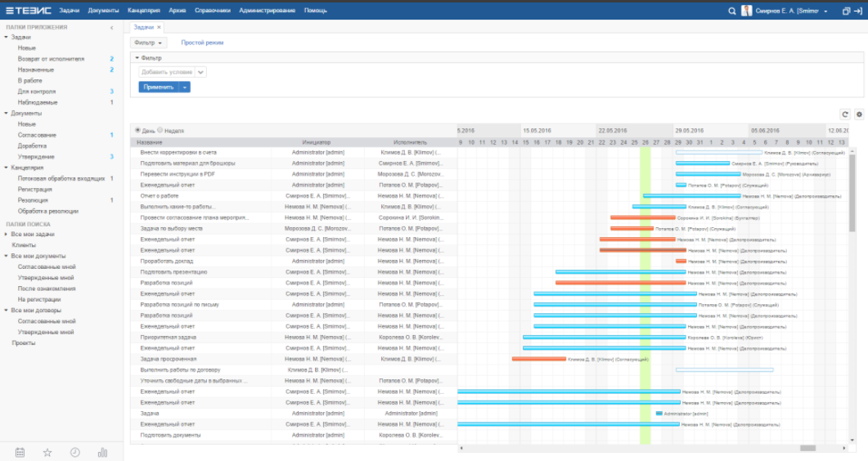The height and width of the screenshot is (461, 868).
Task: Open the gear settings icon above the Gantt chart
Action: (x=859, y=114)
